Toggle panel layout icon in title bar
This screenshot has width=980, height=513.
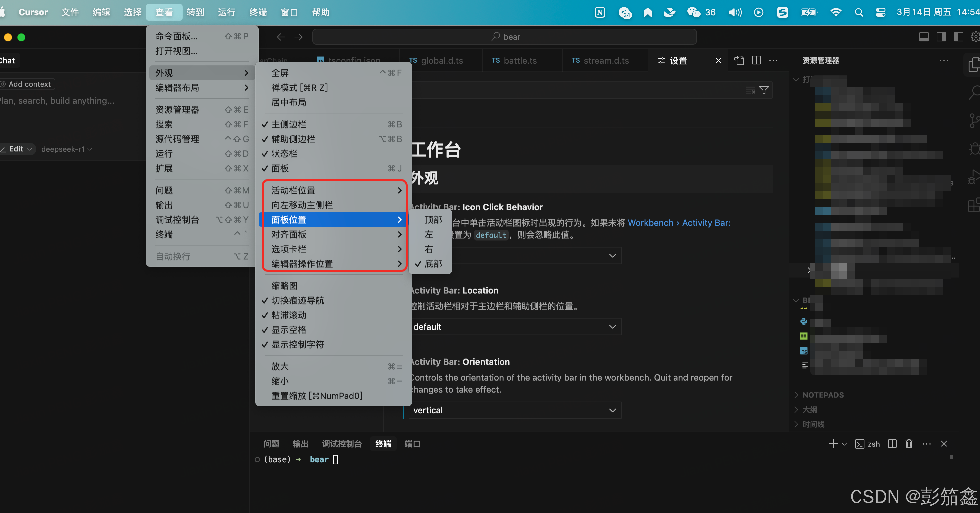(924, 37)
